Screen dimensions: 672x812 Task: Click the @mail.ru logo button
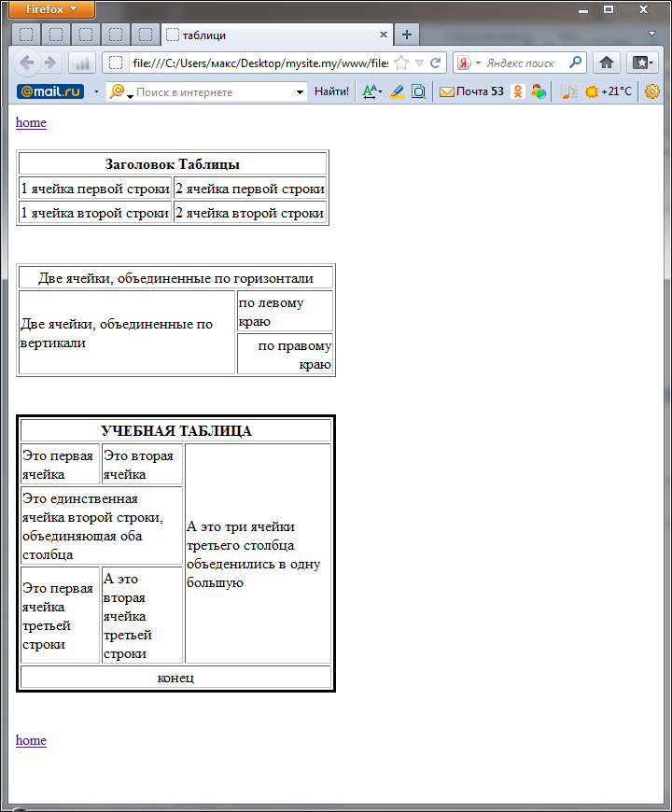click(50, 91)
